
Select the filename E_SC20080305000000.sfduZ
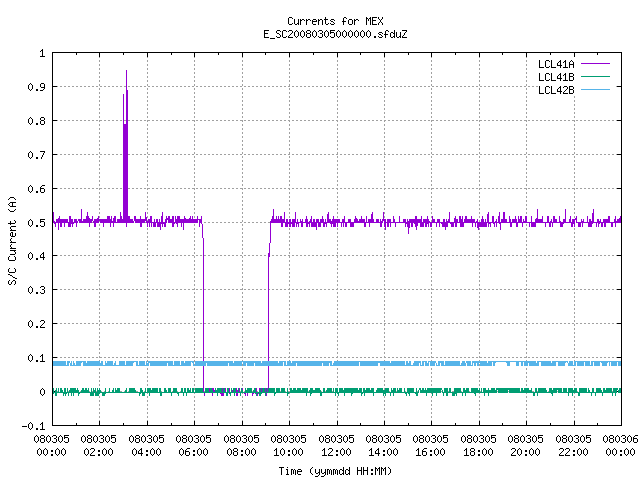(x=335, y=34)
